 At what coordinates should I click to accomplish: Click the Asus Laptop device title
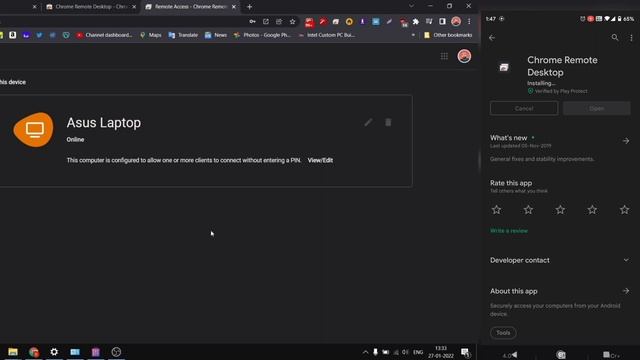tap(104, 122)
